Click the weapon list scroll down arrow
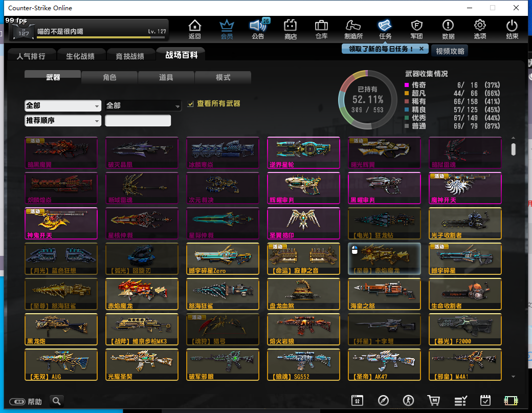Viewport: 532px width, 413px height. pos(514,376)
